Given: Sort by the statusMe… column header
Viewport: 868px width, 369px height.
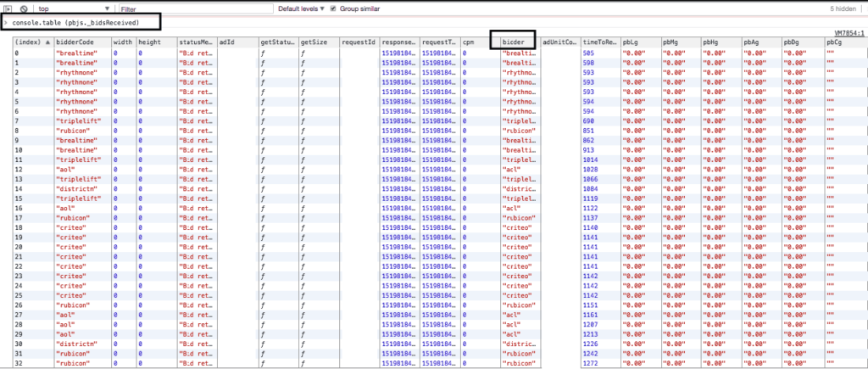Looking at the screenshot, I should 197,42.
